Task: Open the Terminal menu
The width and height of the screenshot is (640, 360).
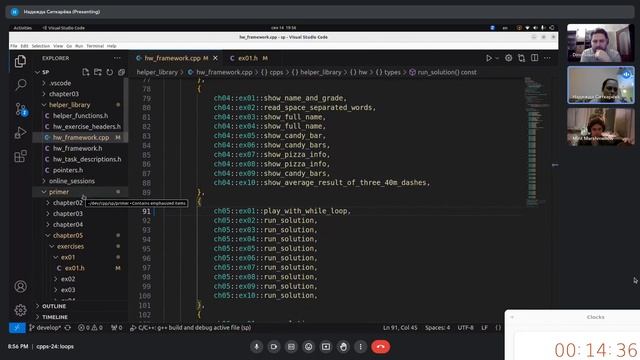Action: [95, 46]
